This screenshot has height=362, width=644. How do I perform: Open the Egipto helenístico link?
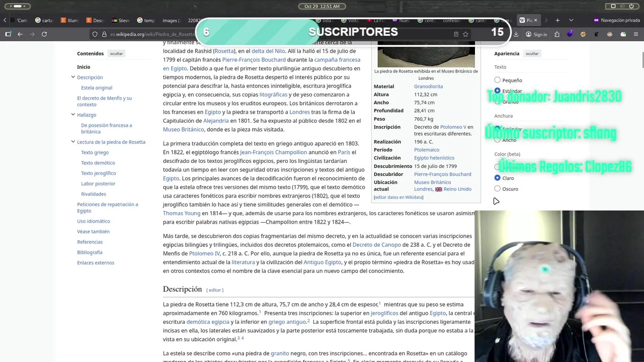(434, 158)
